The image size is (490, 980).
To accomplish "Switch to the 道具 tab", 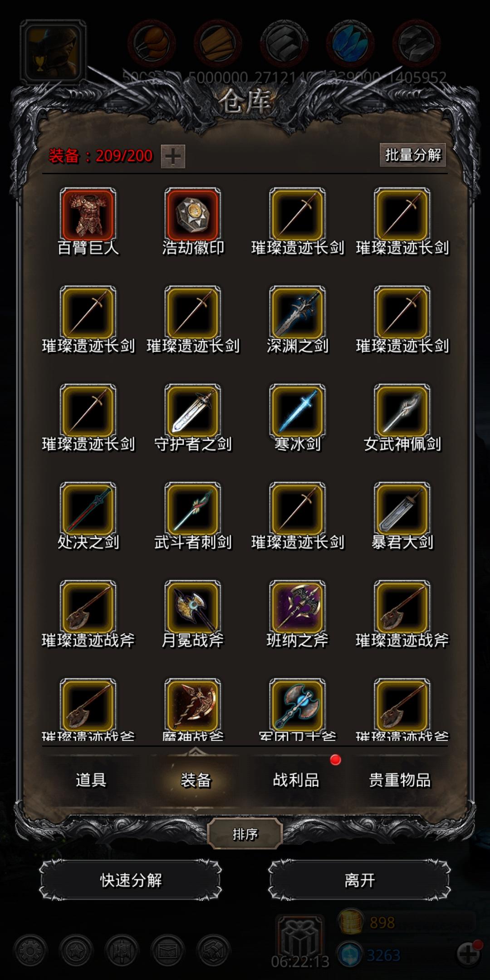I will tap(91, 780).
